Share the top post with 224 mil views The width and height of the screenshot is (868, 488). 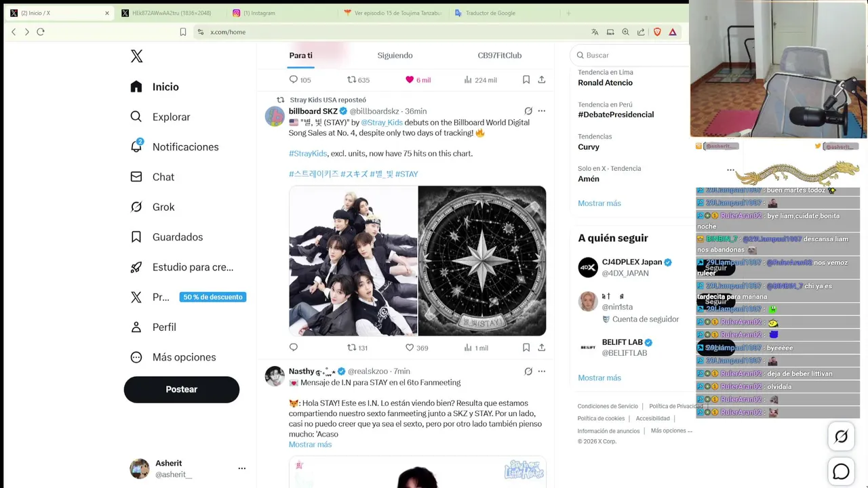click(542, 79)
